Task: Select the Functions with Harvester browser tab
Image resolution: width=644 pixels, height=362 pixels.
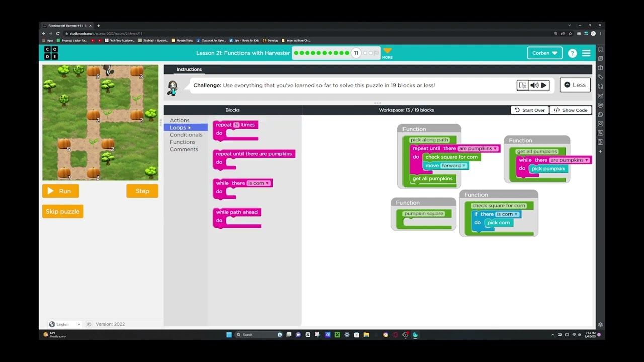Action: [67, 26]
